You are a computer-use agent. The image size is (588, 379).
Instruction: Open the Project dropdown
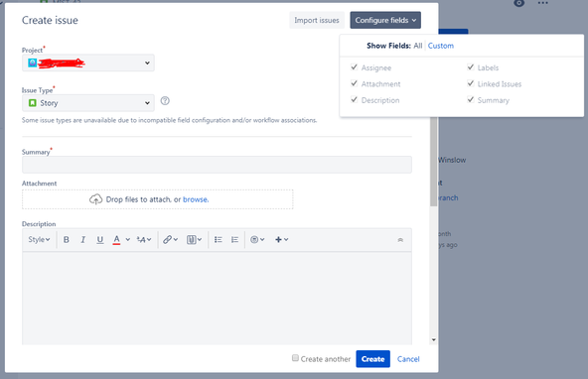click(x=88, y=63)
